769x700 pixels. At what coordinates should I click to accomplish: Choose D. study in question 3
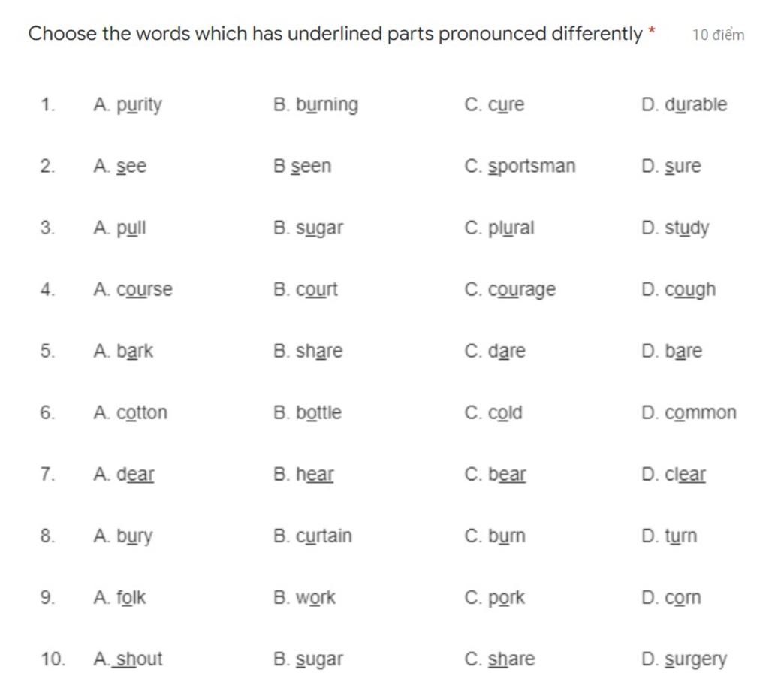[x=675, y=228]
